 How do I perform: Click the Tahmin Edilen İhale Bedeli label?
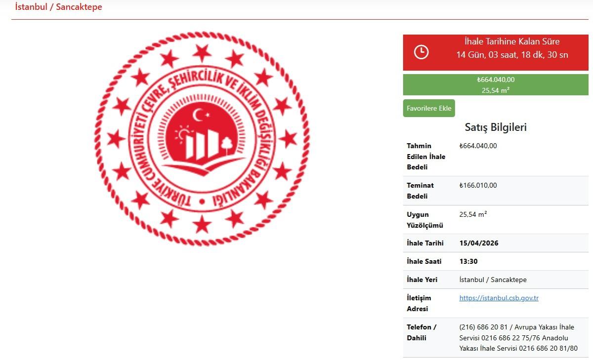coord(426,156)
